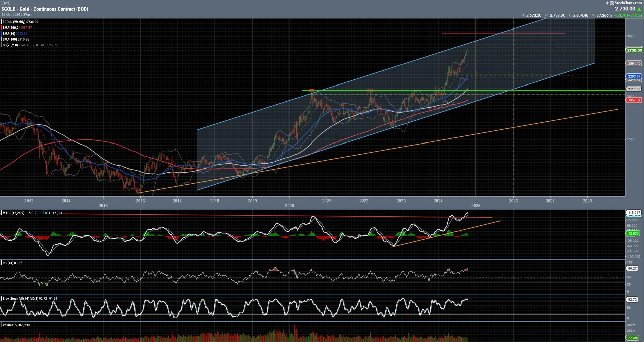Click the 2025 year marker on time axis
This screenshot has width=644, height=342.
tap(476, 205)
